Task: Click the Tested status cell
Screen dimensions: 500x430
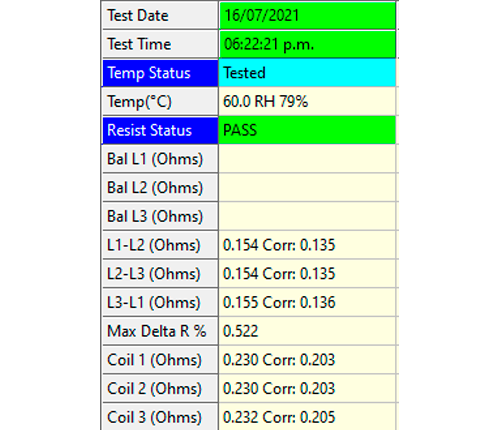Action: click(307, 73)
